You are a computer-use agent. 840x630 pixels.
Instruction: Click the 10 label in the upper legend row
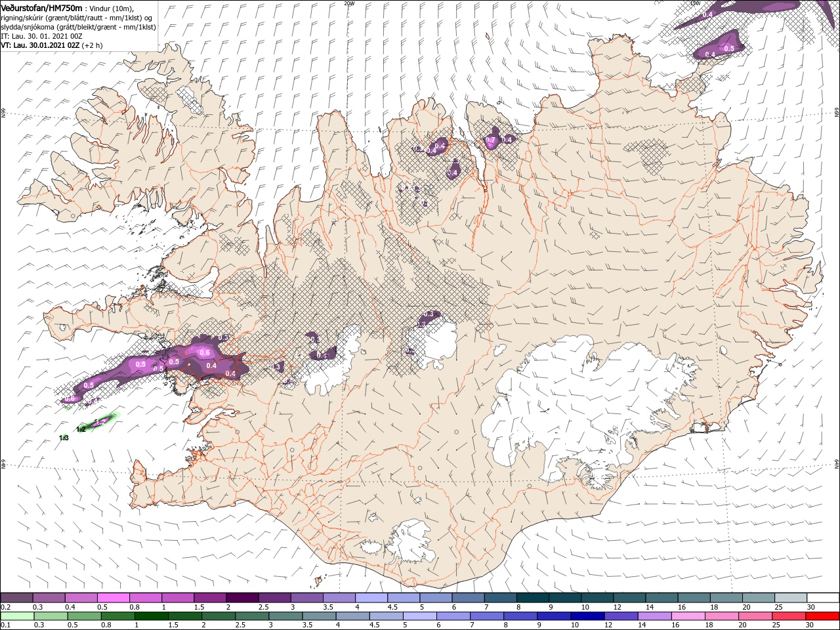[x=585, y=607]
